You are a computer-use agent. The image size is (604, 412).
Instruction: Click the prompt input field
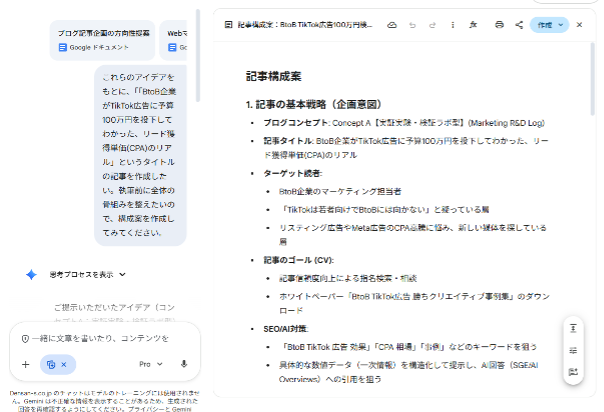click(100, 338)
